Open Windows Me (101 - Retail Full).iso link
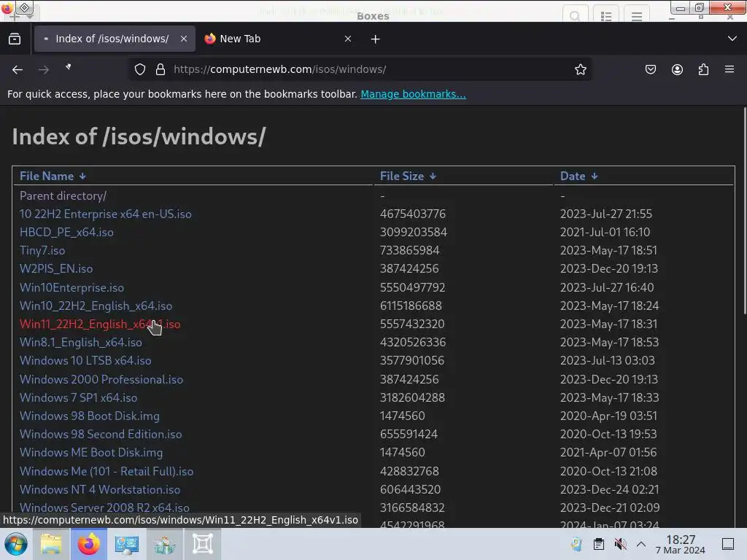This screenshot has width=747, height=560. pos(107,472)
